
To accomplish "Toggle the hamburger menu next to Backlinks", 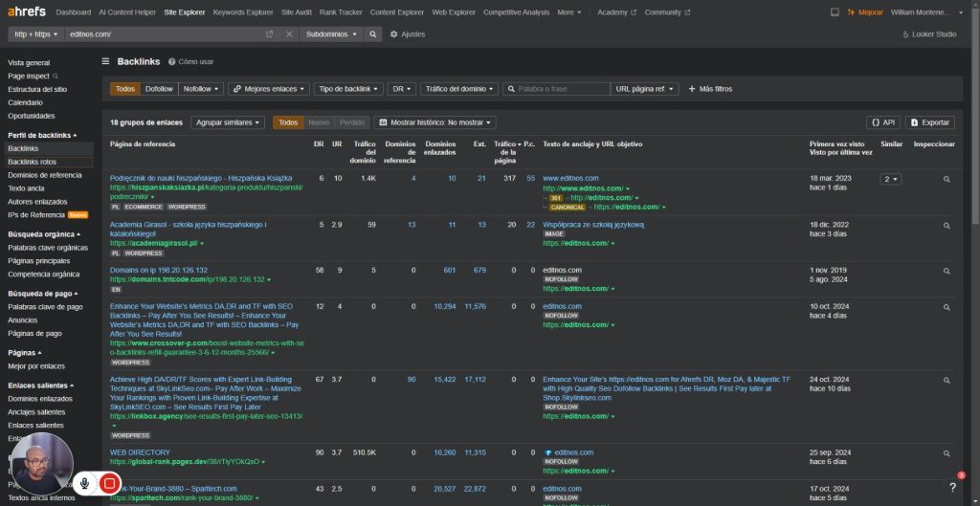I will [x=105, y=61].
